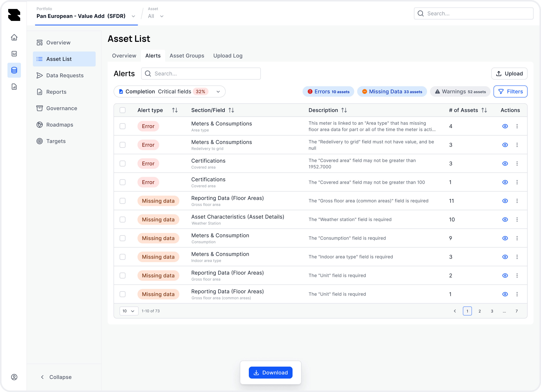Click the Download button
541x392 pixels.
coord(270,372)
